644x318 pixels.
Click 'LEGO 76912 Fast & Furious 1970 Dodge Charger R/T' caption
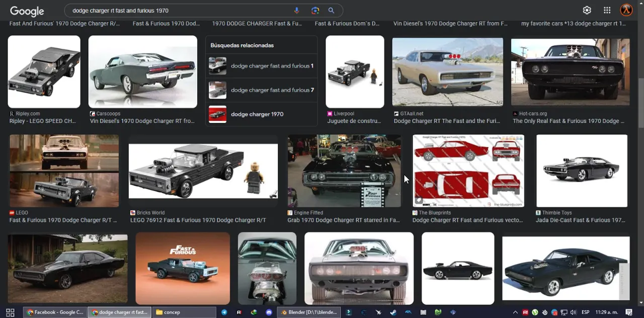click(198, 220)
